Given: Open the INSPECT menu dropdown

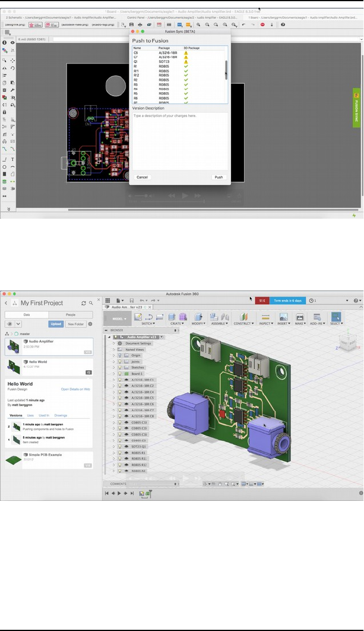Looking at the screenshot, I should (266, 324).
